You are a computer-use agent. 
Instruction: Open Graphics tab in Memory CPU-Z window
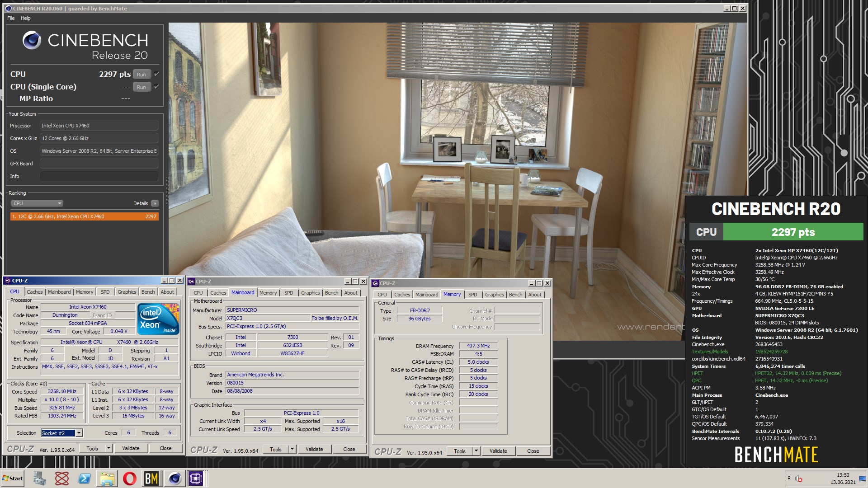[494, 295]
